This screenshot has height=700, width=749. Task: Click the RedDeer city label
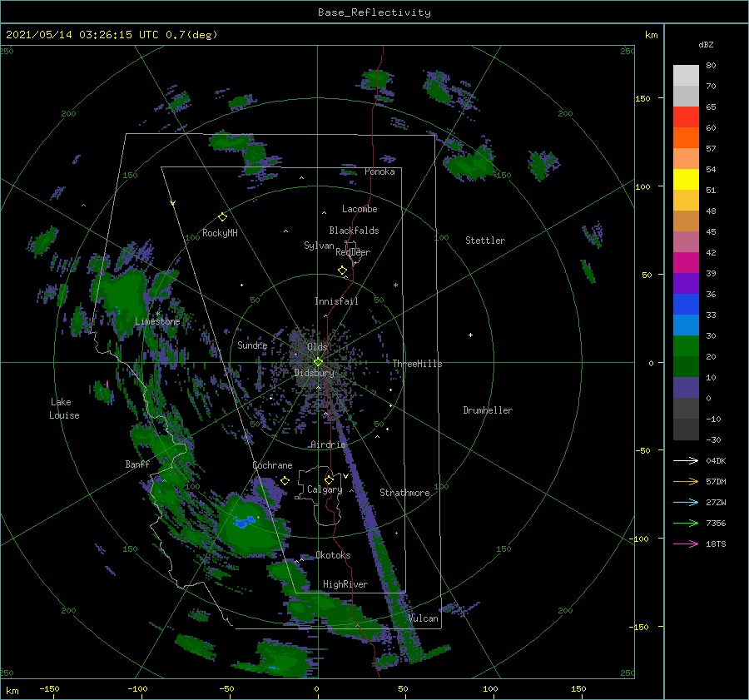353,252
